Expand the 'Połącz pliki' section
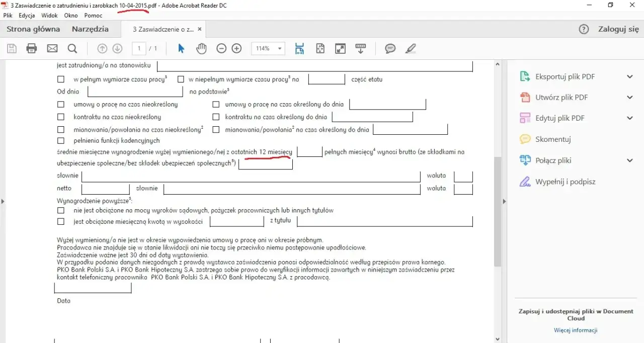The height and width of the screenshot is (343, 644). click(629, 160)
